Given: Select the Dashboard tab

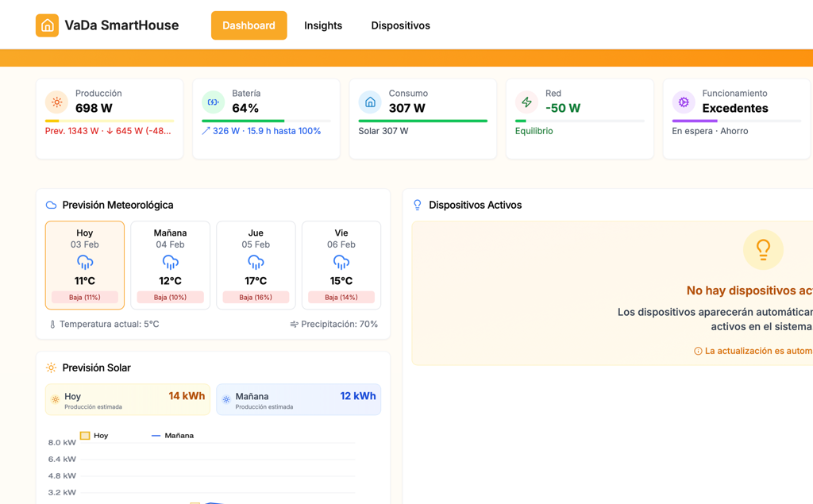Looking at the screenshot, I should click(x=249, y=25).
